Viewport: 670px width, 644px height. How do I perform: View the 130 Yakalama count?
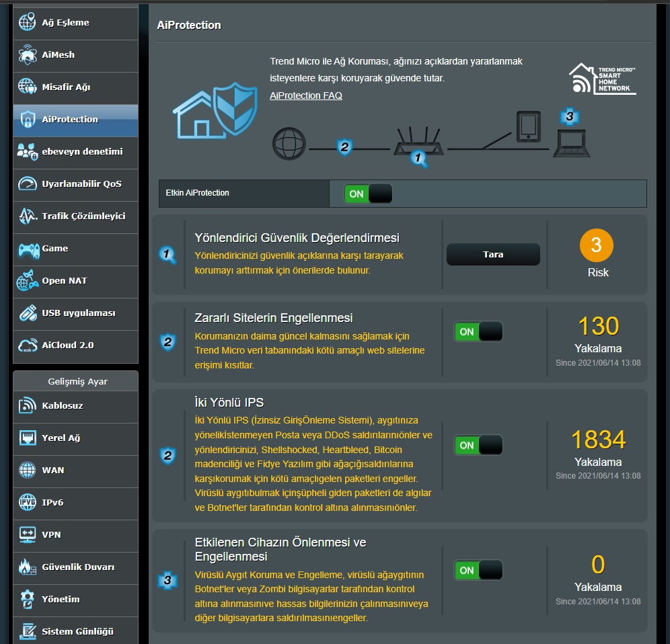click(x=598, y=326)
